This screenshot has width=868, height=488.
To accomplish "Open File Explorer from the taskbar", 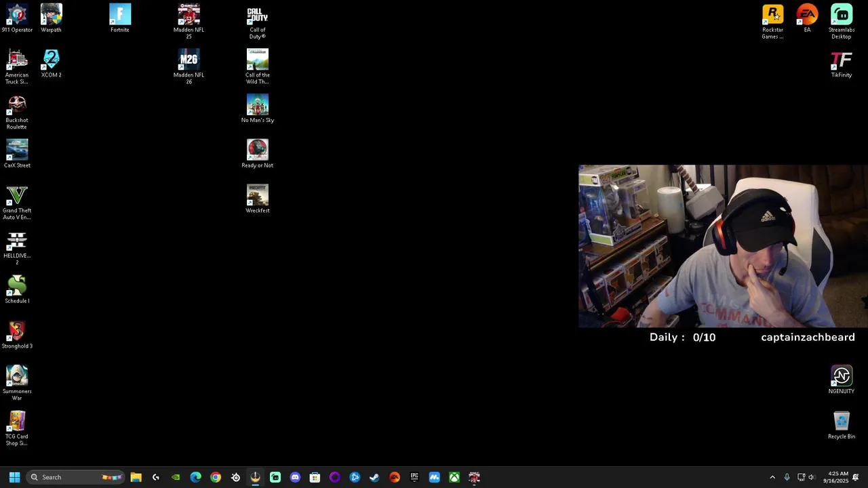I will 136,477.
